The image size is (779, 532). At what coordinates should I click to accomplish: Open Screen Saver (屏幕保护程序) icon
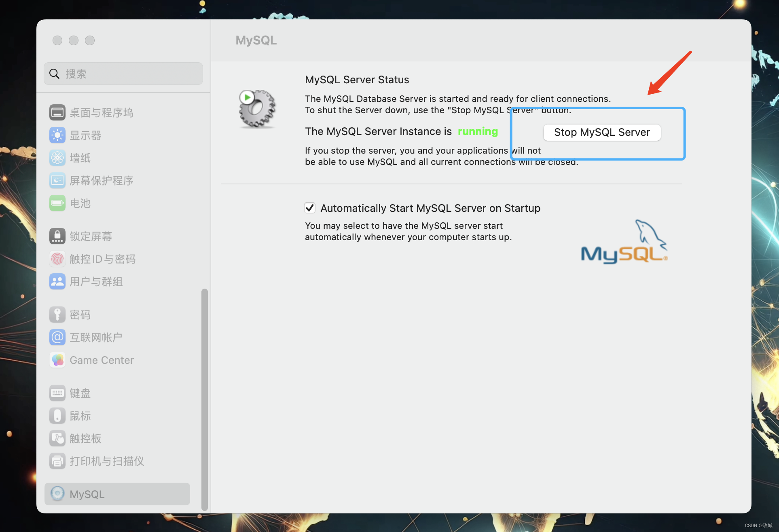(57, 180)
